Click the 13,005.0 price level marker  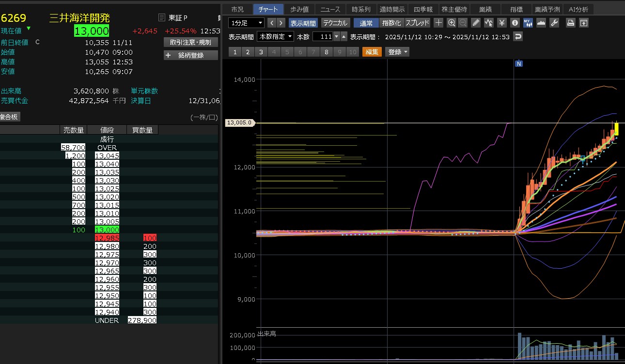tap(240, 122)
